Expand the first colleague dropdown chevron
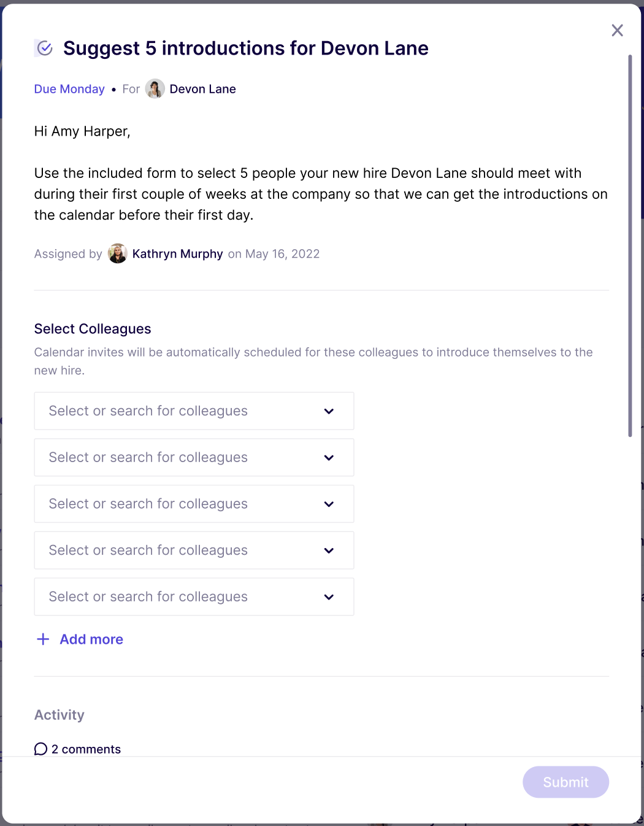 point(329,411)
